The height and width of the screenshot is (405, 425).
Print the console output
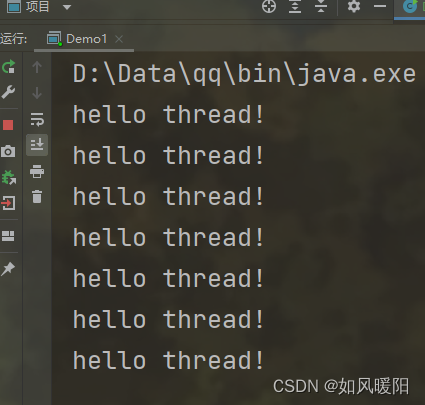[x=37, y=171]
